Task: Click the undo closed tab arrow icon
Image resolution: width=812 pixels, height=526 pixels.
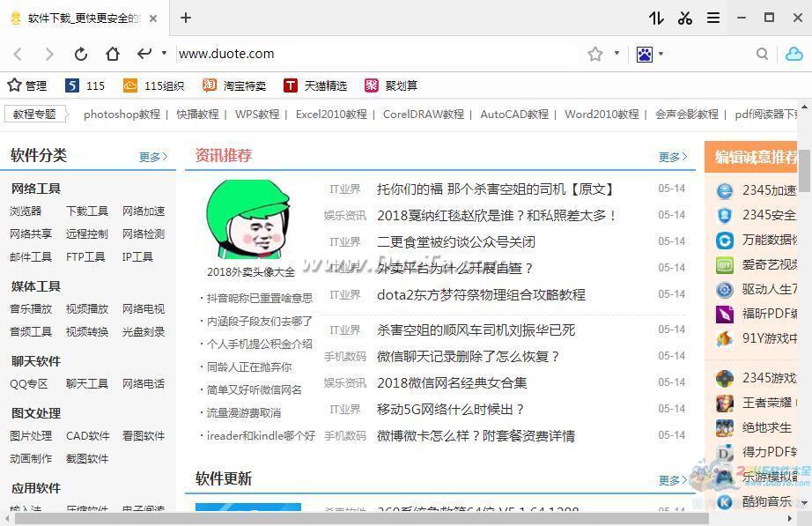Action: [144, 54]
